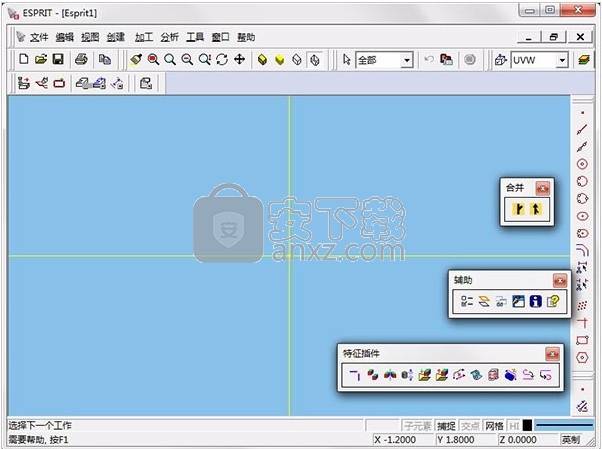Image resolution: width=602 pixels, height=449 pixels.
Task: Click the upward arrow icon in the 合并 panel
Action: click(536, 209)
